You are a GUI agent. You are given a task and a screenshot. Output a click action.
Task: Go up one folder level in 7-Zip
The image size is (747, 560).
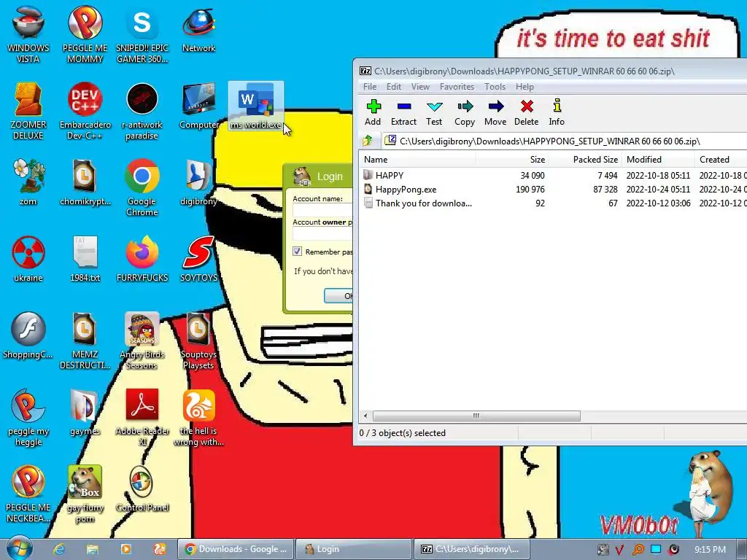tap(368, 141)
